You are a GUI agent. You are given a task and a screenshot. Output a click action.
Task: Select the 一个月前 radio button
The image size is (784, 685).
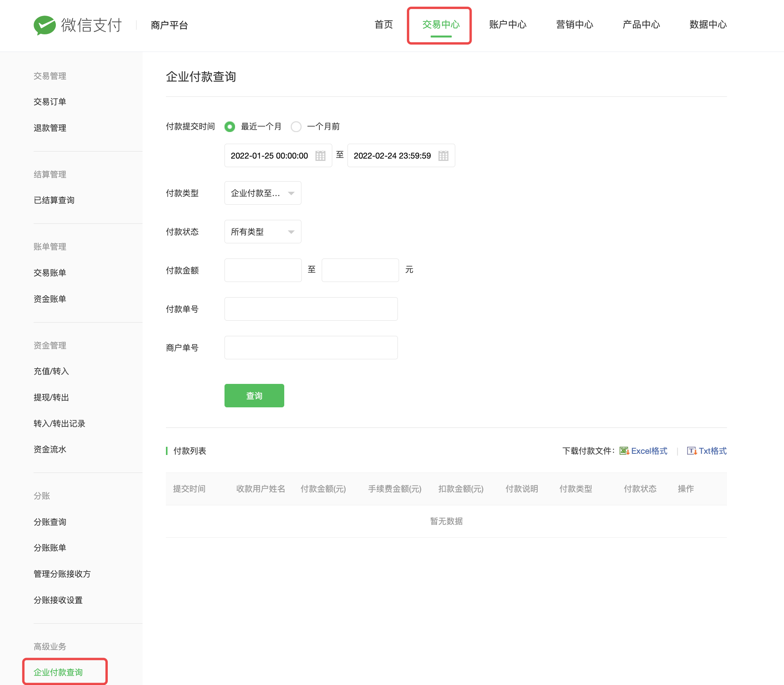296,127
